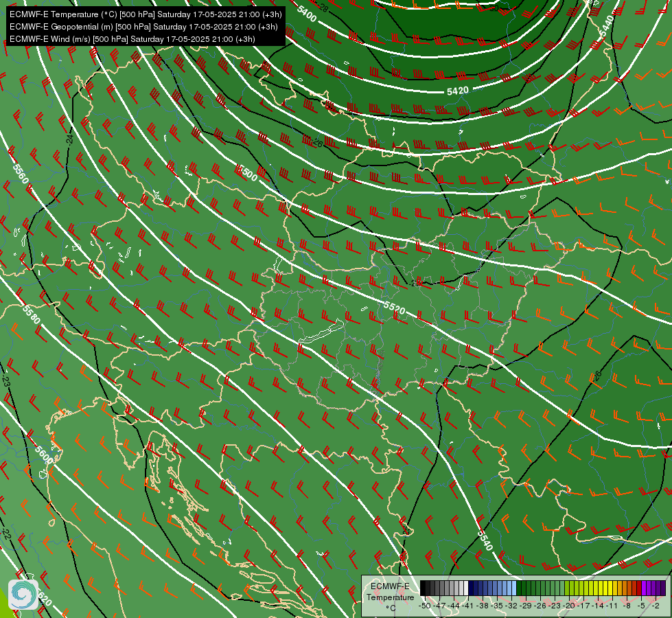Click the legend title ECMWF-E Temperature °C
This screenshot has width=672, height=618.
[x=391, y=597]
